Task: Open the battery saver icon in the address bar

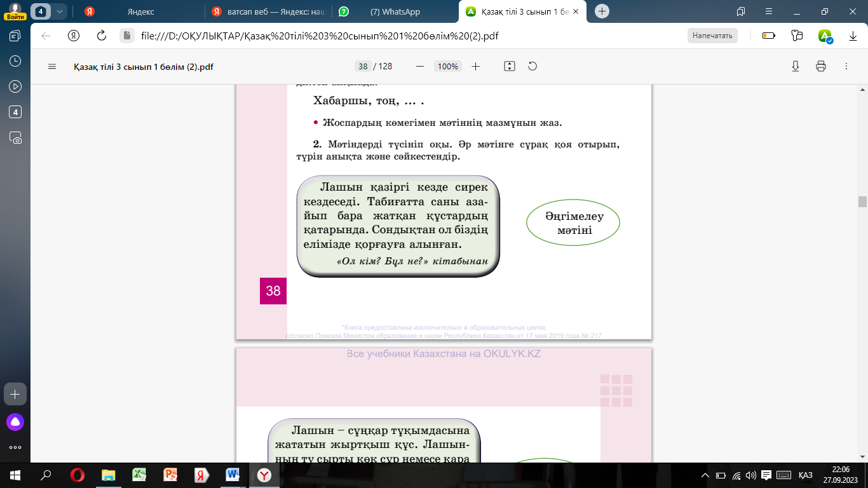Action: [x=769, y=36]
